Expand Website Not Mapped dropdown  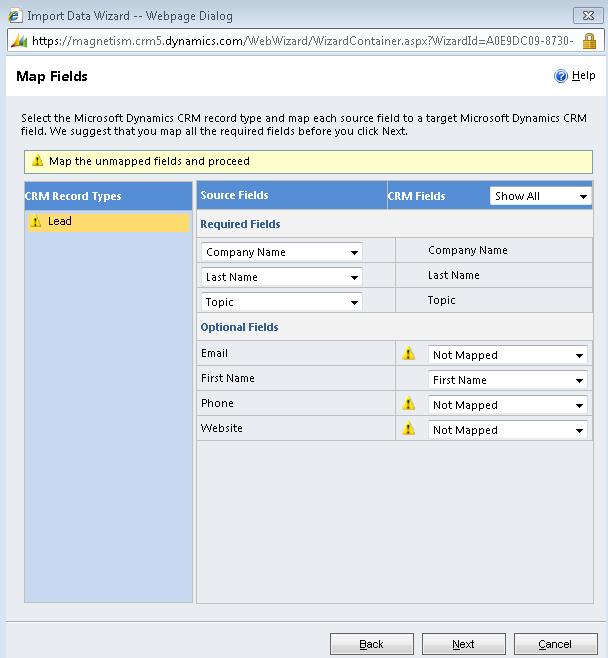click(x=507, y=430)
